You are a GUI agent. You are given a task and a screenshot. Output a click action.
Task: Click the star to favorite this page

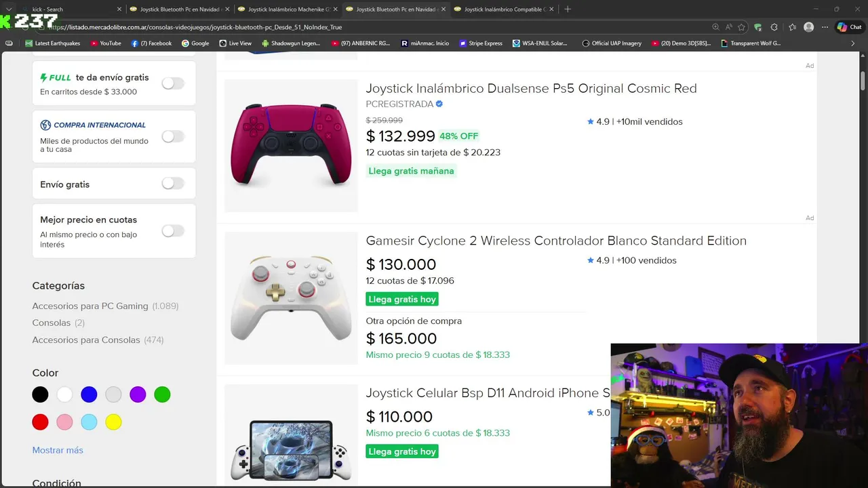pos(741,27)
